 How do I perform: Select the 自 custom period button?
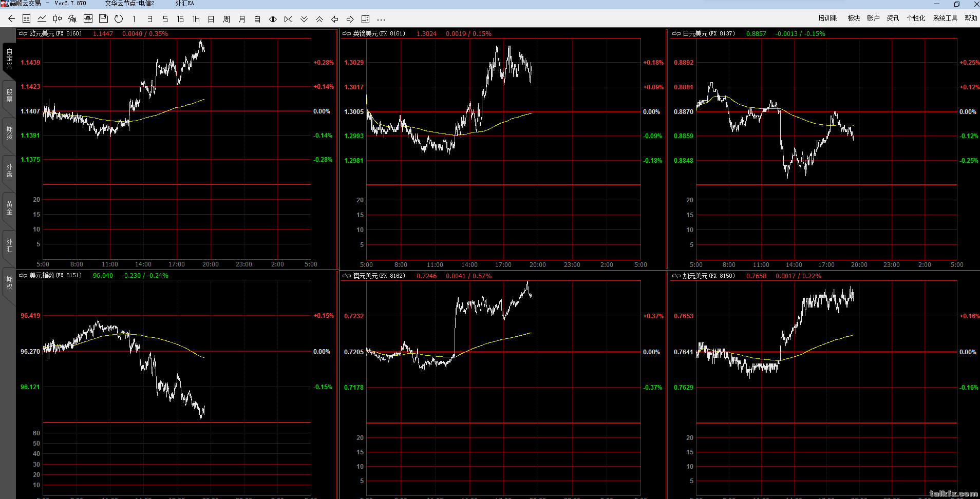coord(257,19)
